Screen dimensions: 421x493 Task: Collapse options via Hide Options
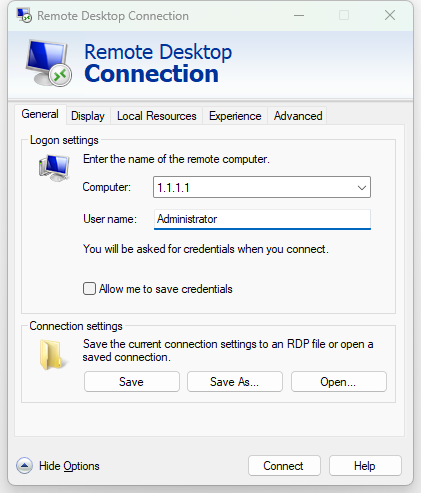pos(69,466)
